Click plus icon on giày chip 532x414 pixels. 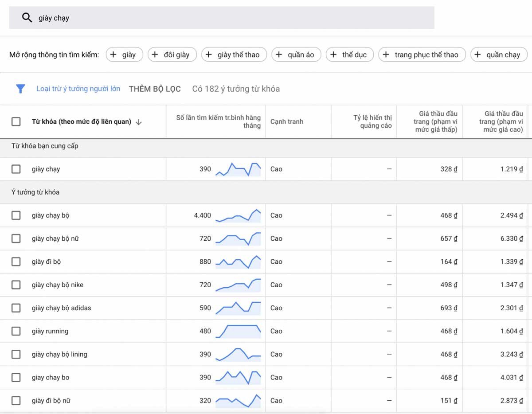tap(113, 55)
